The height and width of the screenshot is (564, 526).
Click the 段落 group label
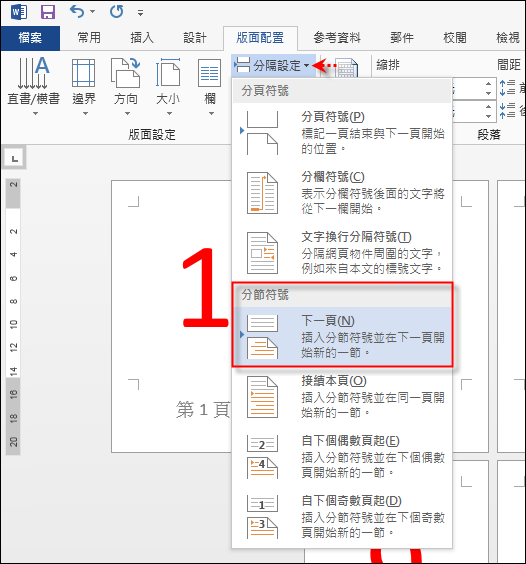click(489, 135)
